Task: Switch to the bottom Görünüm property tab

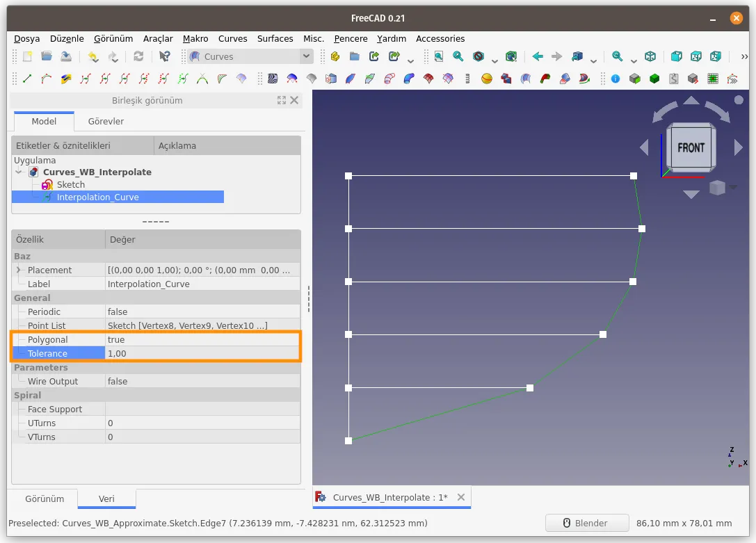Action: (45, 499)
